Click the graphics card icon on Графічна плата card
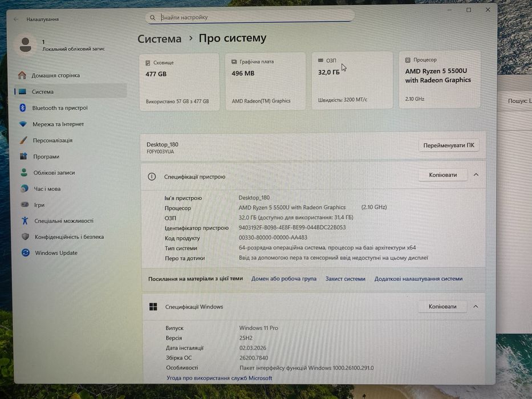 click(x=234, y=62)
